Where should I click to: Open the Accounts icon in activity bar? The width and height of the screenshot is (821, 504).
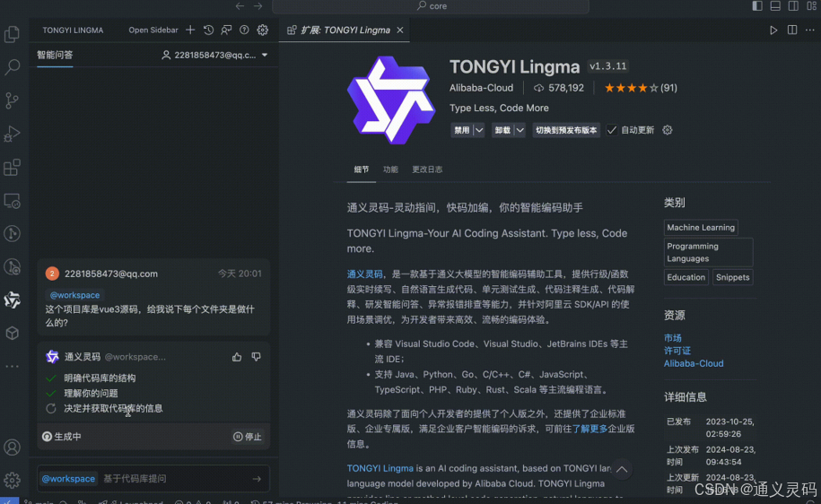(x=12, y=448)
